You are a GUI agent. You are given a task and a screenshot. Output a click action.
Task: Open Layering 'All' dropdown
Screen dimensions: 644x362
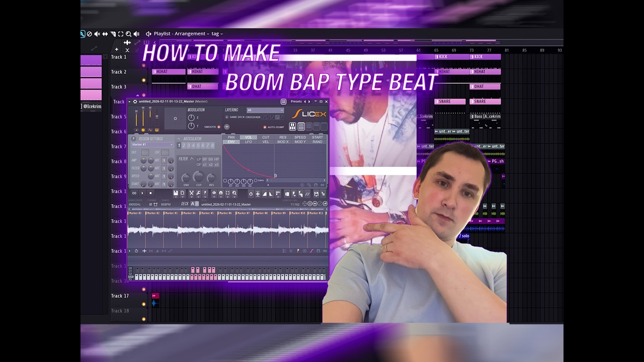pyautogui.click(x=265, y=110)
